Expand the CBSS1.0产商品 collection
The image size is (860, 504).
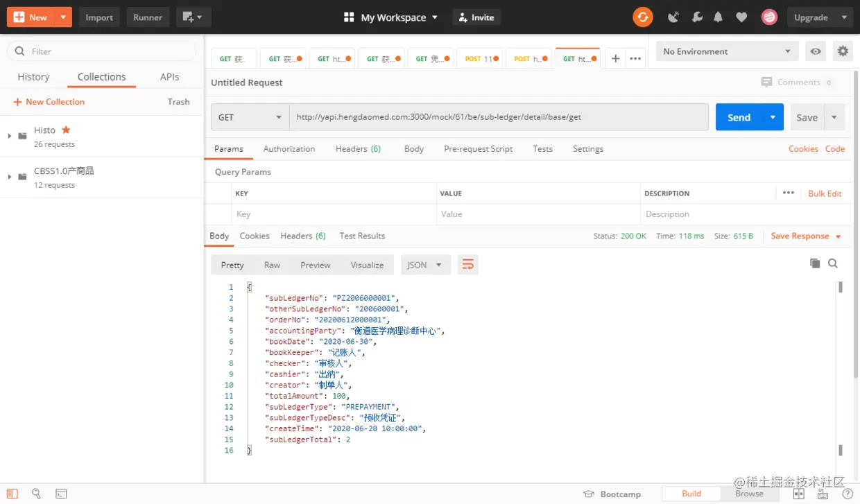[x=10, y=177]
